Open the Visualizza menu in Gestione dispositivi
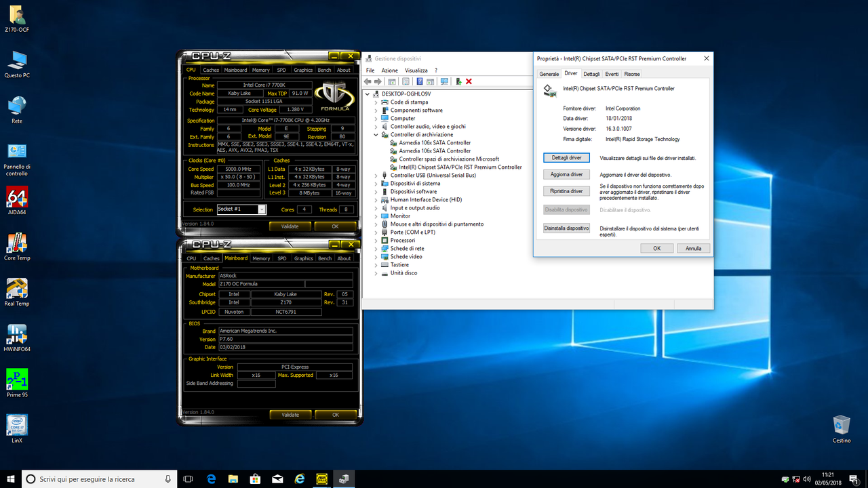Image resolution: width=868 pixels, height=488 pixels. pyautogui.click(x=416, y=70)
